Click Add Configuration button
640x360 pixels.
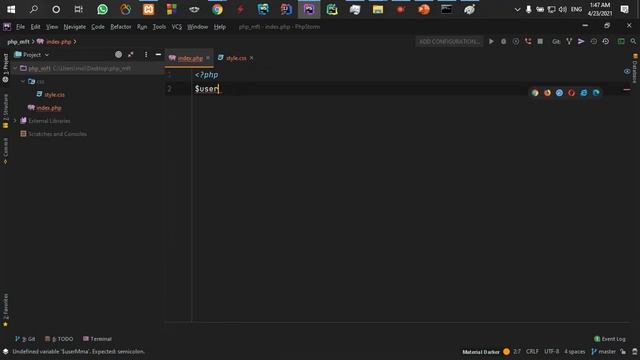pos(449,42)
